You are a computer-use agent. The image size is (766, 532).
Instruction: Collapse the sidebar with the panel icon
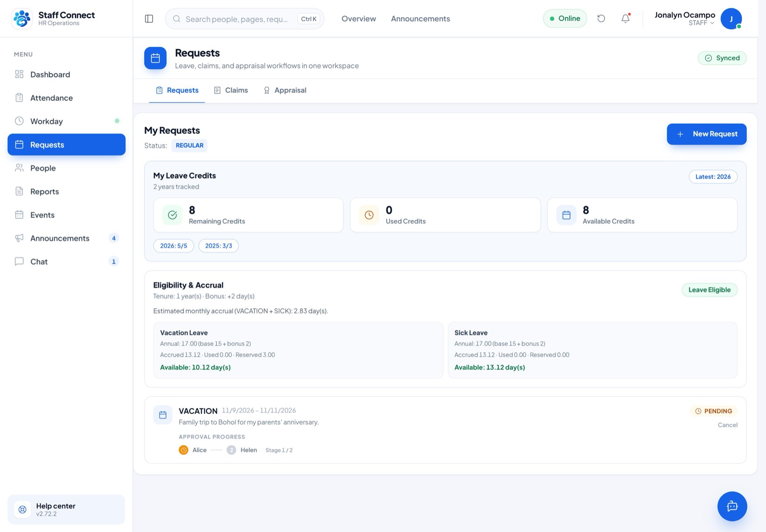point(149,19)
